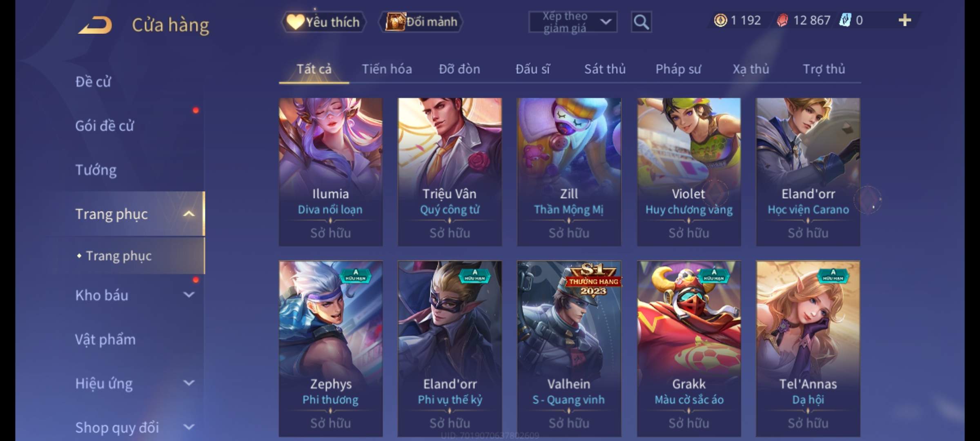
Task: Select the Pháp sư category tab
Action: (678, 69)
